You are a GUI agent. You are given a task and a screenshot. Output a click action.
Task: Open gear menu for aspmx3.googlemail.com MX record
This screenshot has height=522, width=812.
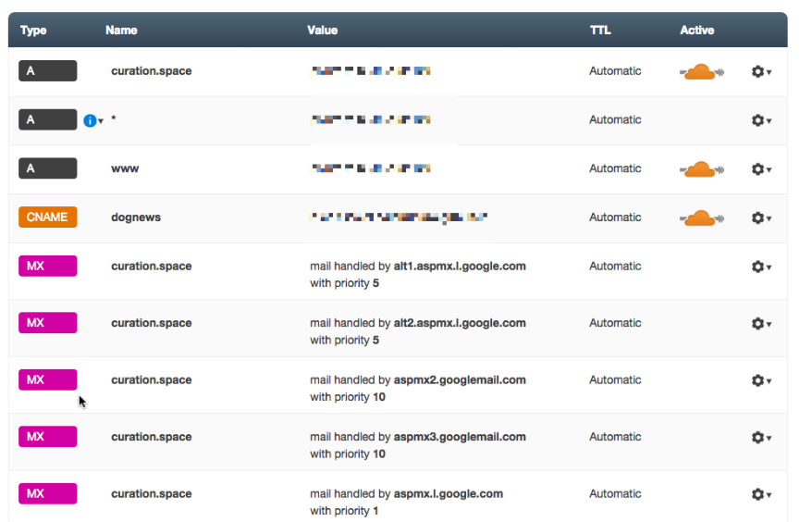[761, 438]
